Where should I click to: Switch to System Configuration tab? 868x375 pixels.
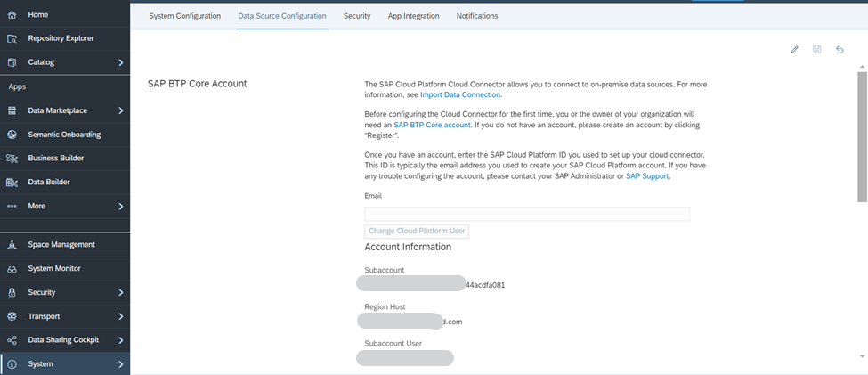point(185,16)
